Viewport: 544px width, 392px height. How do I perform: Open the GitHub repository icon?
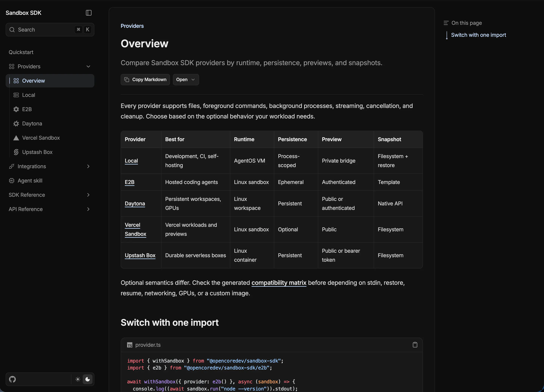click(12, 379)
